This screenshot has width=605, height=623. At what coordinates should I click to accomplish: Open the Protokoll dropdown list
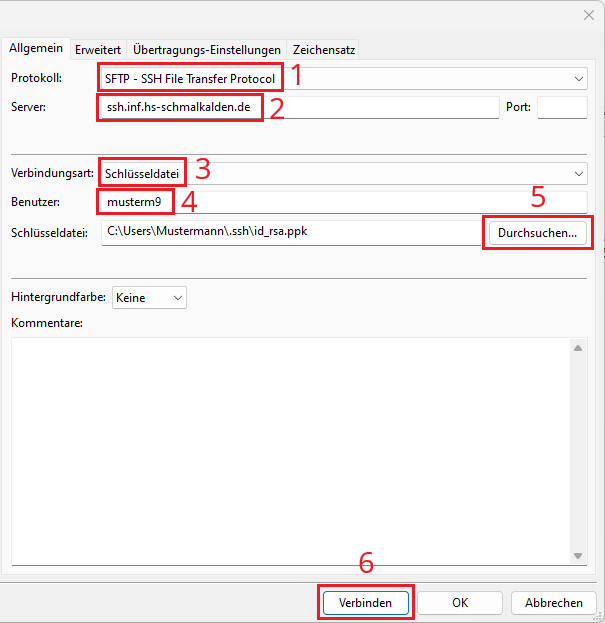580,78
